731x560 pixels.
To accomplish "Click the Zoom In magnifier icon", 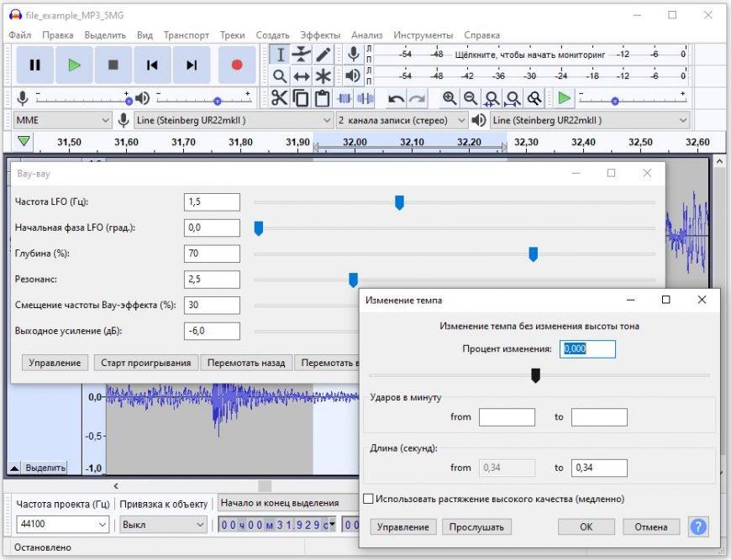I will (x=450, y=98).
